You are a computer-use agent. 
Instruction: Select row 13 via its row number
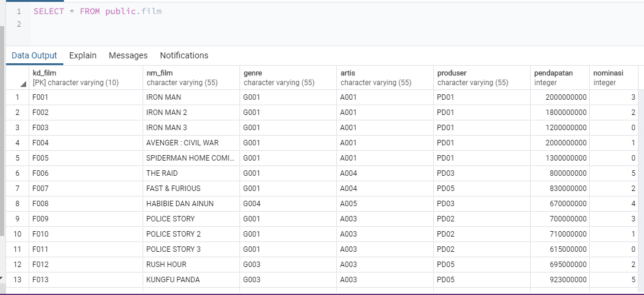point(18,280)
